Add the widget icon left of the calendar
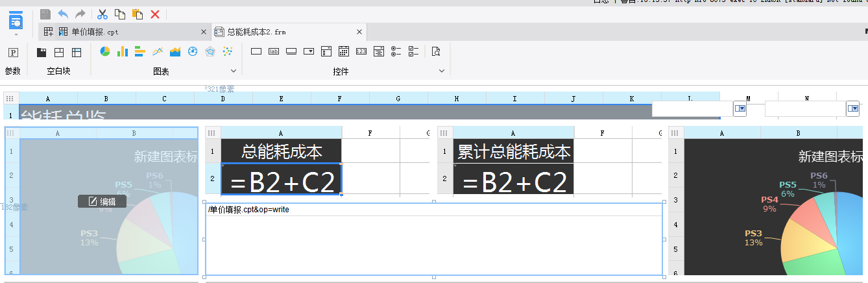Screen dimensions: 868x283 [326, 51]
